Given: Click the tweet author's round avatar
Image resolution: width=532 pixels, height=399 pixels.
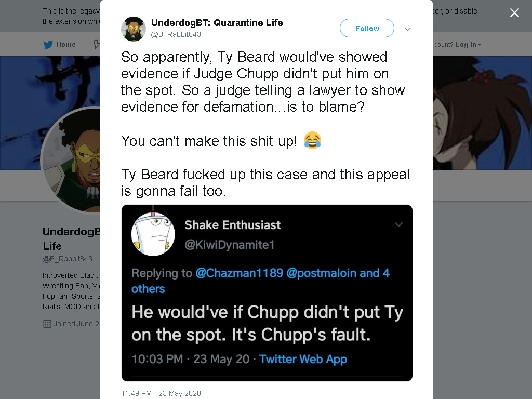Looking at the screenshot, I should tap(134, 29).
